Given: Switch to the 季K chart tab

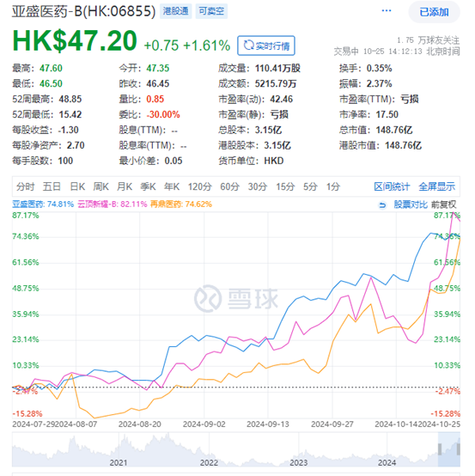Looking at the screenshot, I should (x=148, y=186).
